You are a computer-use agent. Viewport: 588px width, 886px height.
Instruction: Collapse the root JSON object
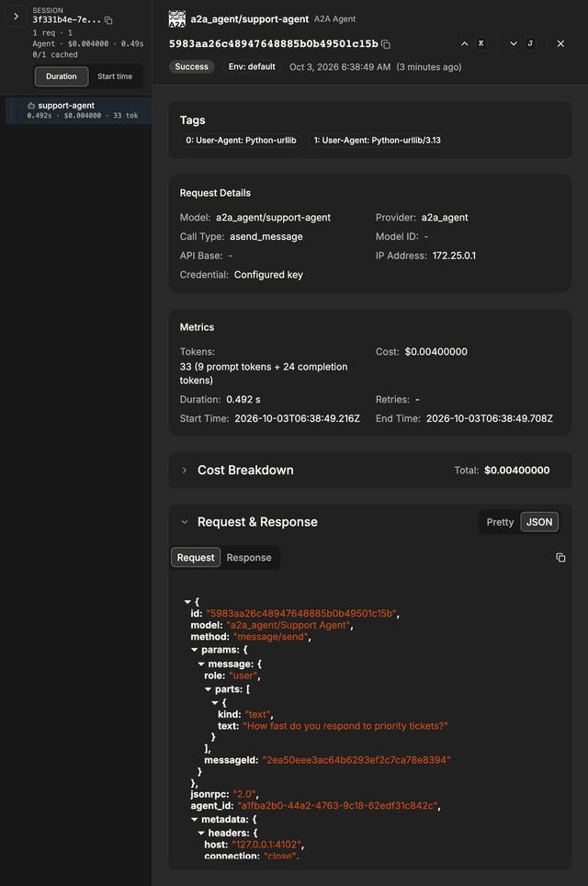pyautogui.click(x=187, y=602)
